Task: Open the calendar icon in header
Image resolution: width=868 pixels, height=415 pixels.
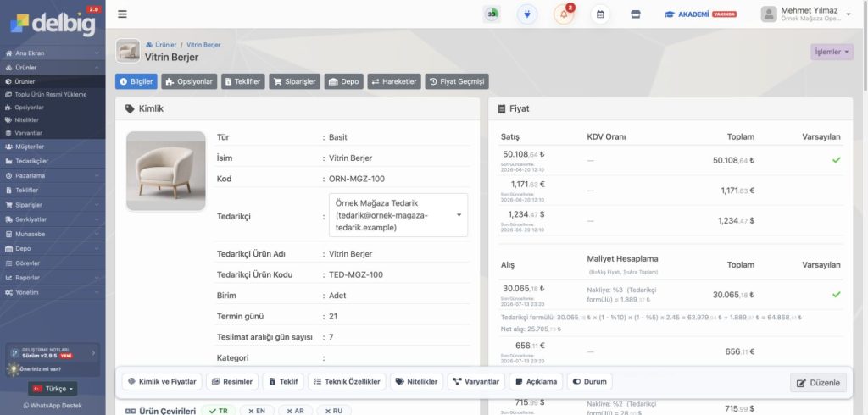Action: [600, 14]
